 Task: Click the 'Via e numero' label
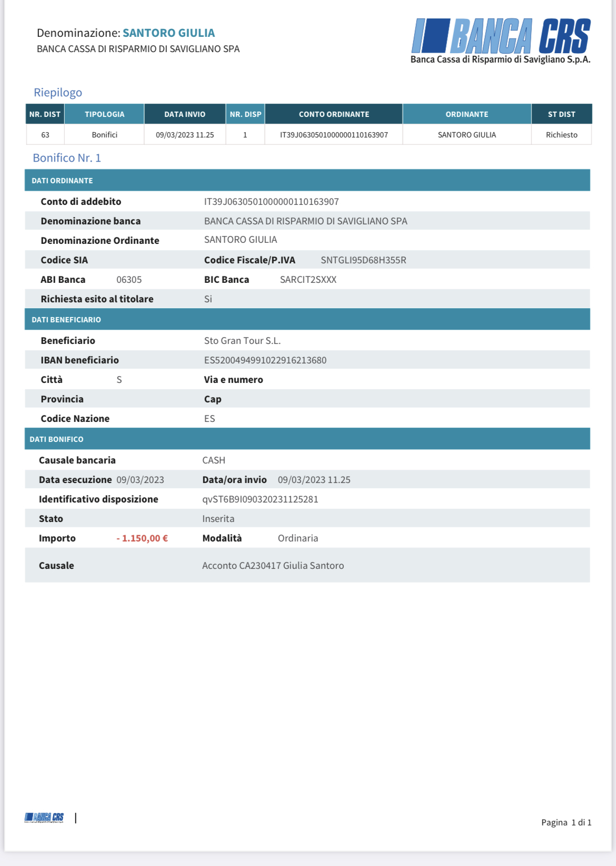(x=233, y=380)
